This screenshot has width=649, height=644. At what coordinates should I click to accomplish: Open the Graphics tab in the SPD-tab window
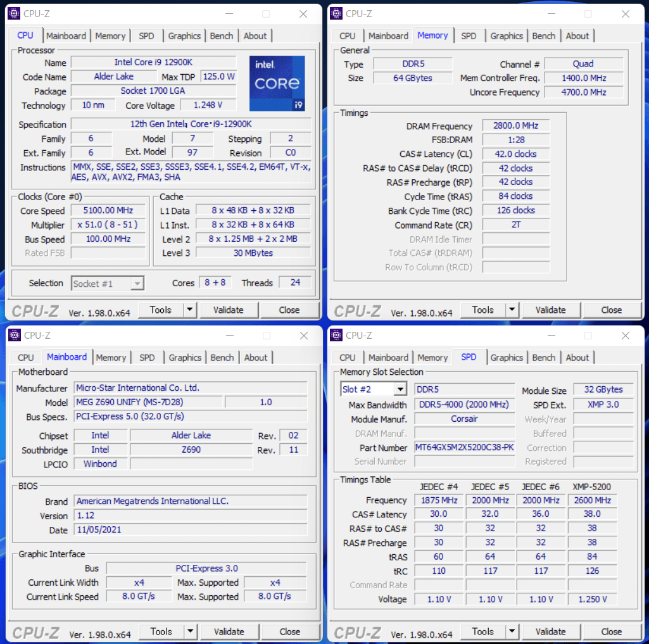tap(507, 357)
